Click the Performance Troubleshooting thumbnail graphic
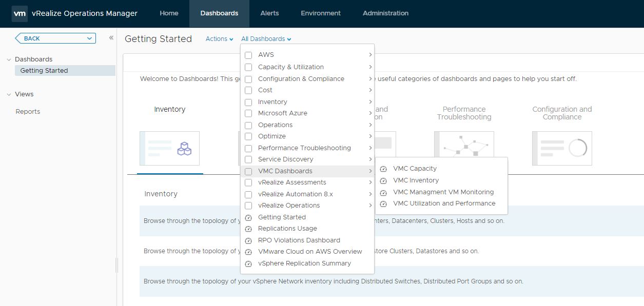 tap(464, 148)
